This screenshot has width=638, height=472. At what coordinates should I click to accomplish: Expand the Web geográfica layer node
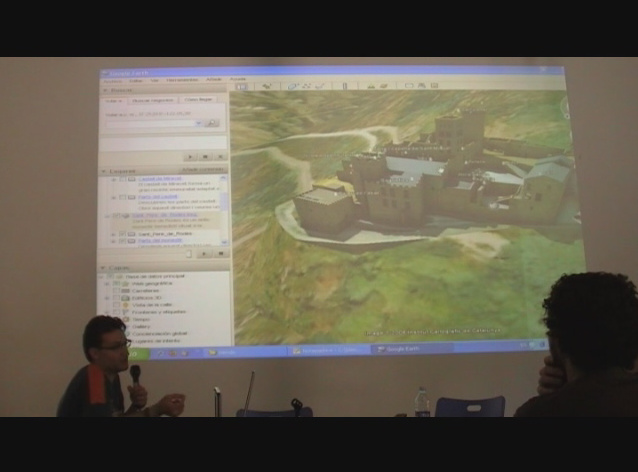(107, 284)
